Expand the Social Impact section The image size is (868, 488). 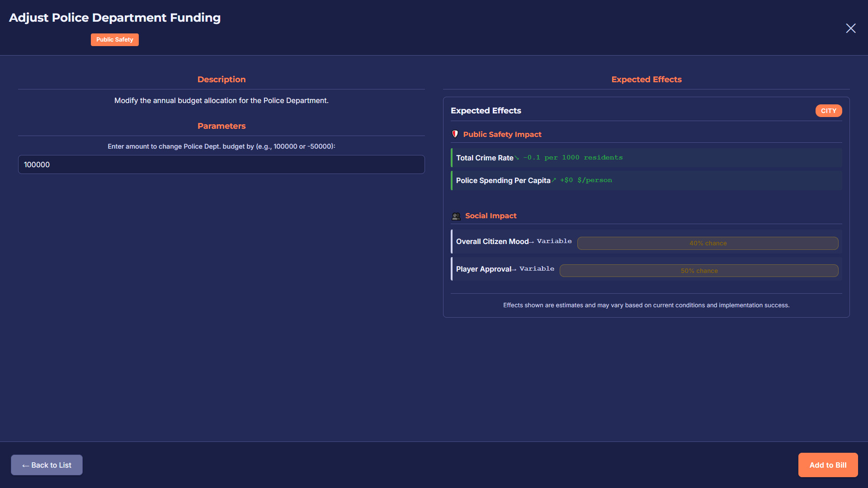(x=491, y=216)
